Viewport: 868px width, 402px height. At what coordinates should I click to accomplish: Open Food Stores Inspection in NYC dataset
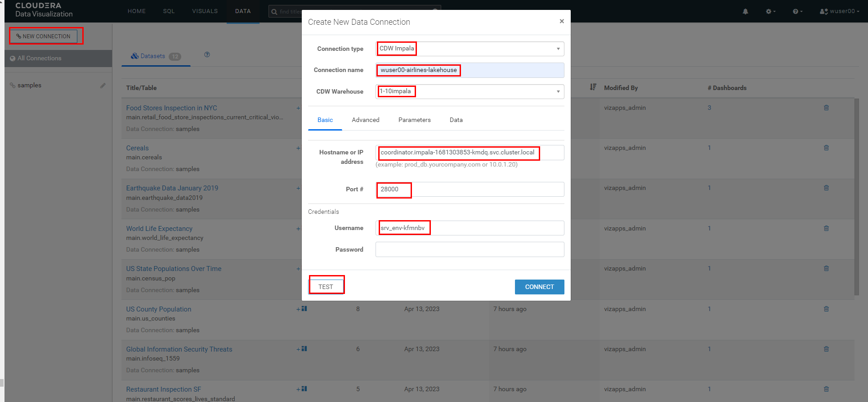[x=171, y=108]
